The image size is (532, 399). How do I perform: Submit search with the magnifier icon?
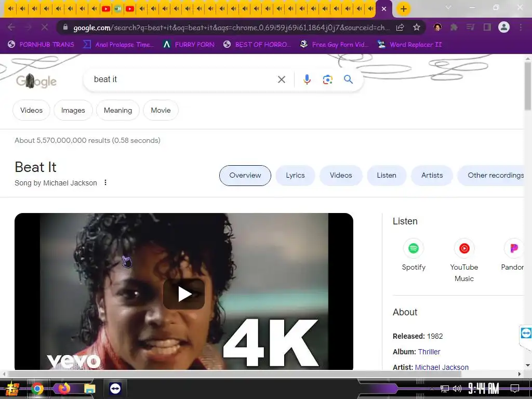[x=348, y=79]
